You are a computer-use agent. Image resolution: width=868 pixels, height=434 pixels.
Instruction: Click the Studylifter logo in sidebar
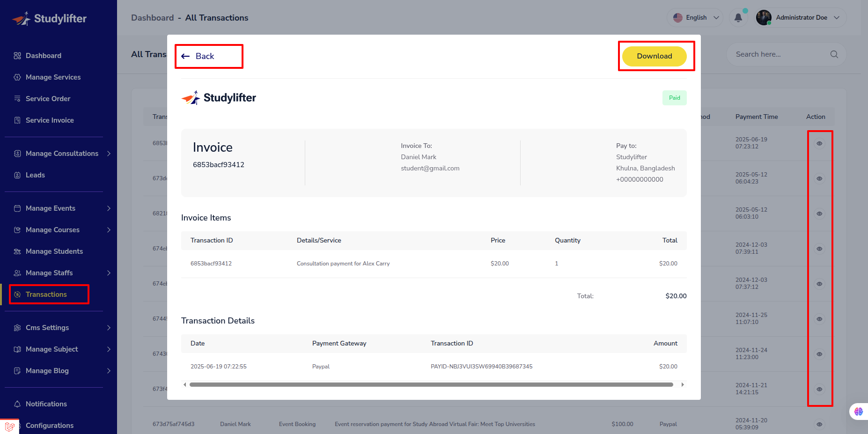tap(49, 19)
